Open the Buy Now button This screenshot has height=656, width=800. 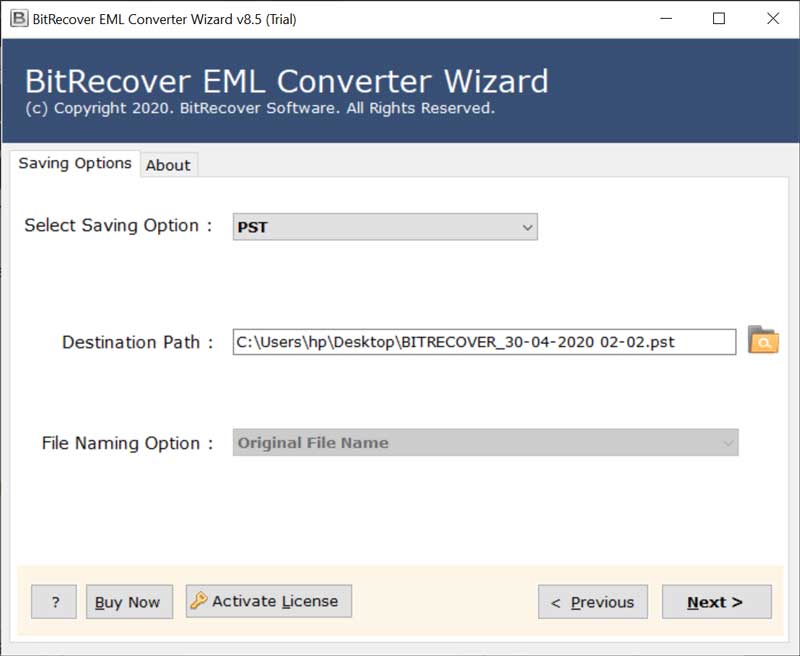[129, 602]
